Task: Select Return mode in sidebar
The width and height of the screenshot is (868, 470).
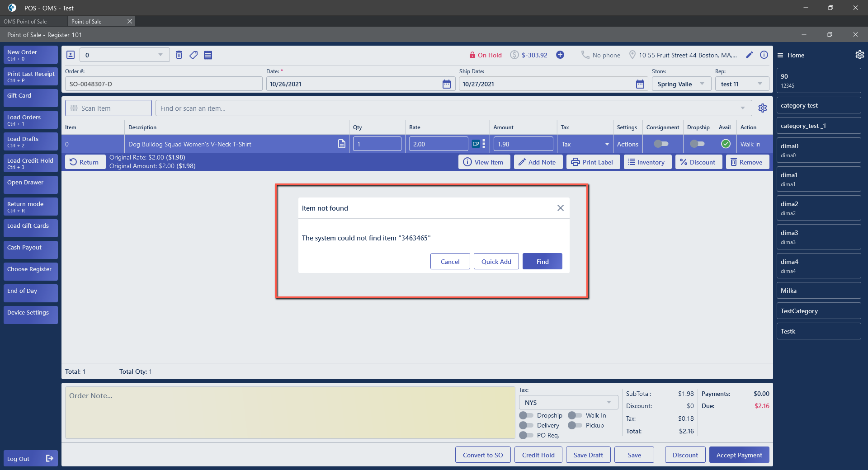Action: pyautogui.click(x=31, y=207)
